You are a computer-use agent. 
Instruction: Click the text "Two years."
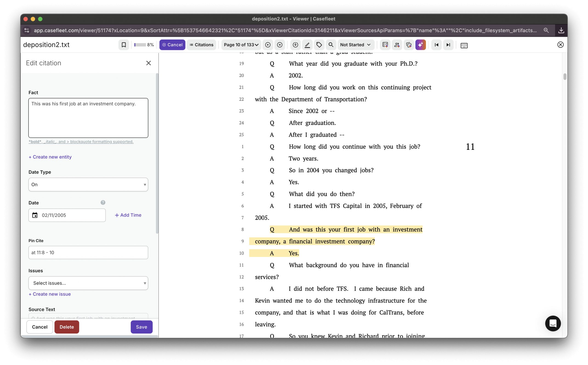tap(303, 158)
